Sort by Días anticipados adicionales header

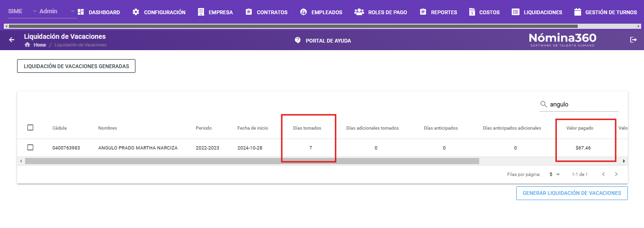click(512, 128)
